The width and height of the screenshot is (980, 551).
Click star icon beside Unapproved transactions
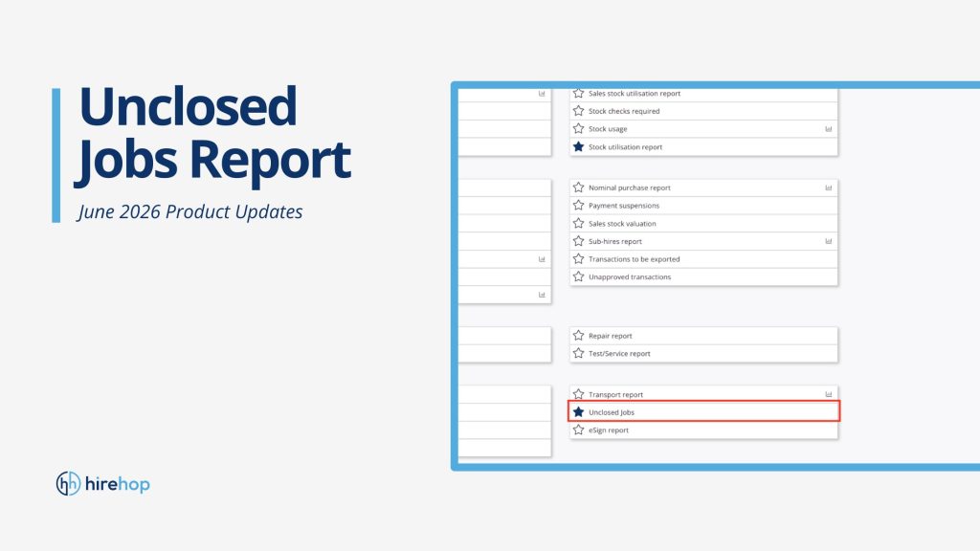(x=578, y=276)
